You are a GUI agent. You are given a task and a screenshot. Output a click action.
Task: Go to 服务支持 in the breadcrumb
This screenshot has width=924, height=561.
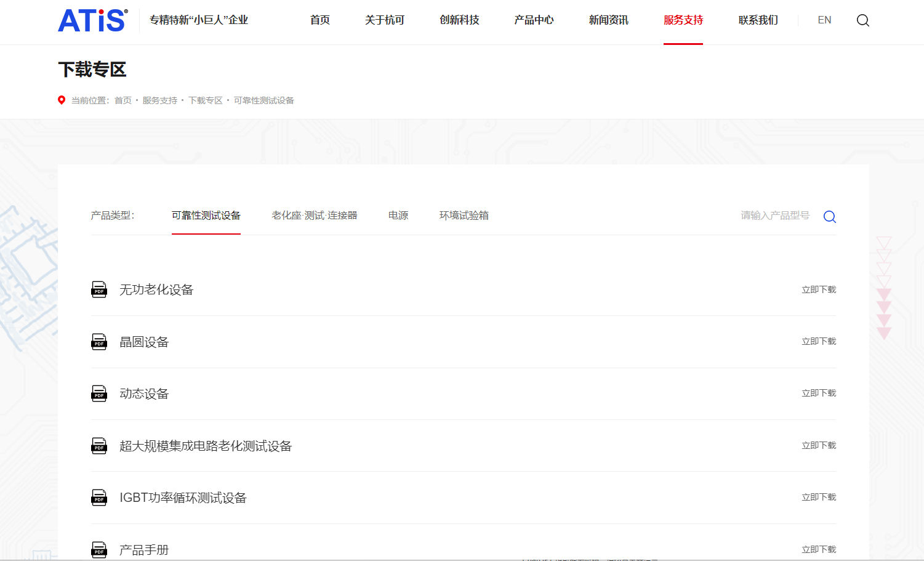[159, 100]
